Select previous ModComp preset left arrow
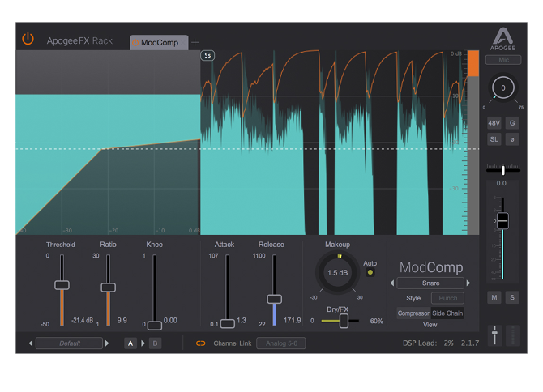The image size is (543, 392). 392,283
